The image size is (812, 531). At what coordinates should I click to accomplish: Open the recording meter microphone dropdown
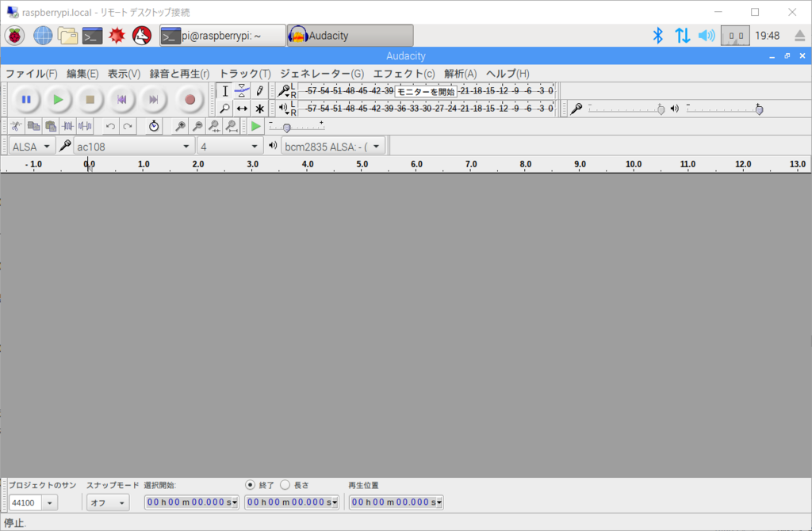[x=283, y=91]
